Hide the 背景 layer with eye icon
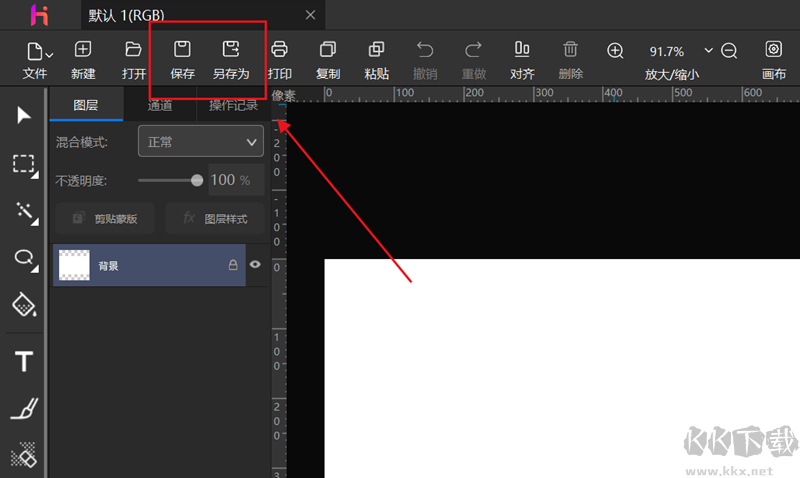Image resolution: width=800 pixels, height=478 pixels. click(255, 264)
